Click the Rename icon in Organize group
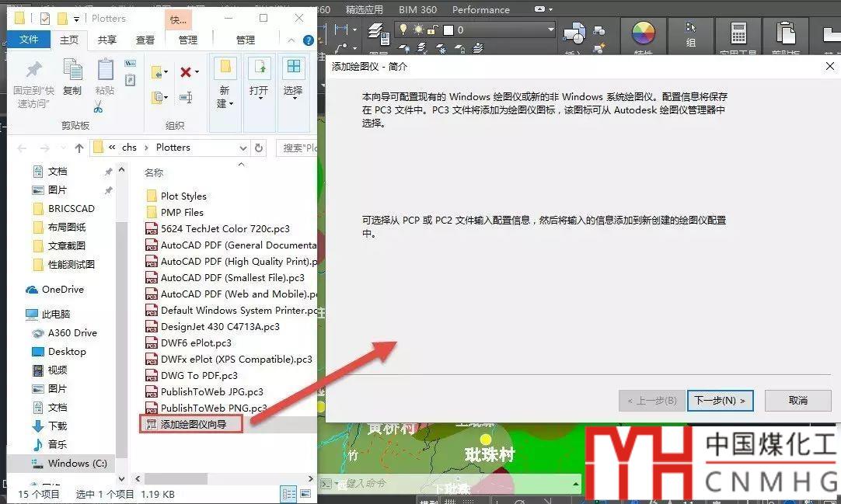Image resolution: width=841 pixels, height=504 pixels. click(186, 97)
